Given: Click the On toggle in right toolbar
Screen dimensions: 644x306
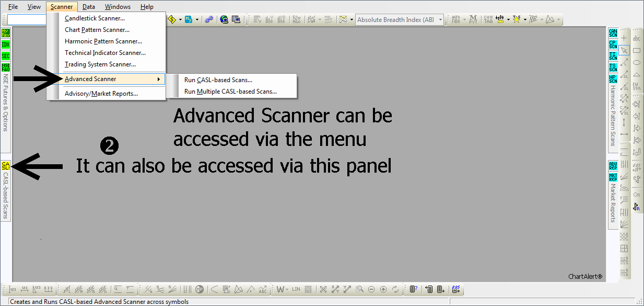Looking at the screenshot, I should (x=637, y=195).
